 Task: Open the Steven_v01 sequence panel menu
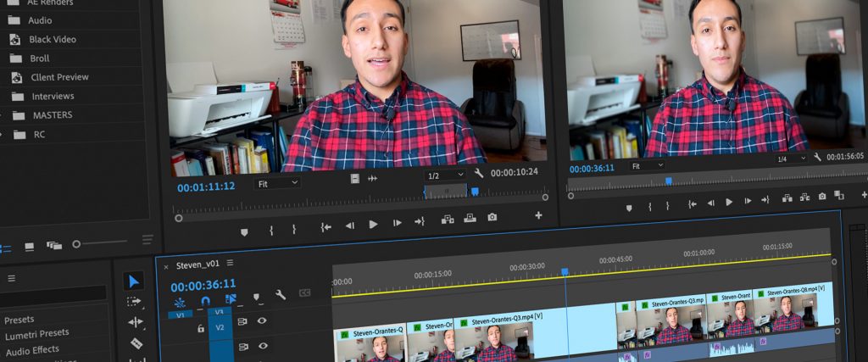tap(230, 263)
